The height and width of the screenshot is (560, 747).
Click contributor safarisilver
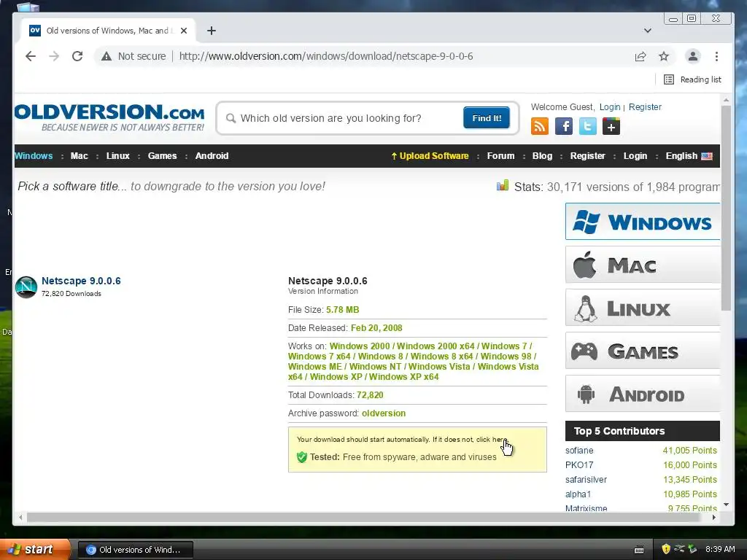(x=586, y=480)
